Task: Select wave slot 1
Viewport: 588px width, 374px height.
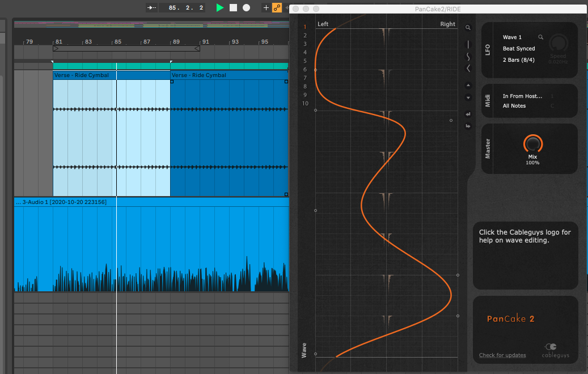Action: point(305,27)
